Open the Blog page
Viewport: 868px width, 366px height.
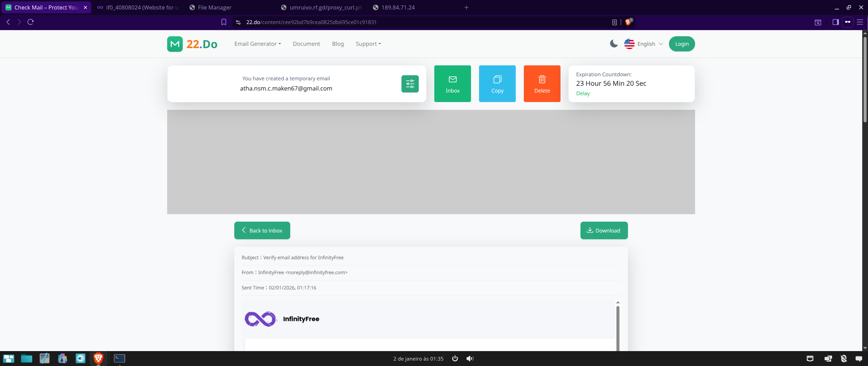pos(338,44)
